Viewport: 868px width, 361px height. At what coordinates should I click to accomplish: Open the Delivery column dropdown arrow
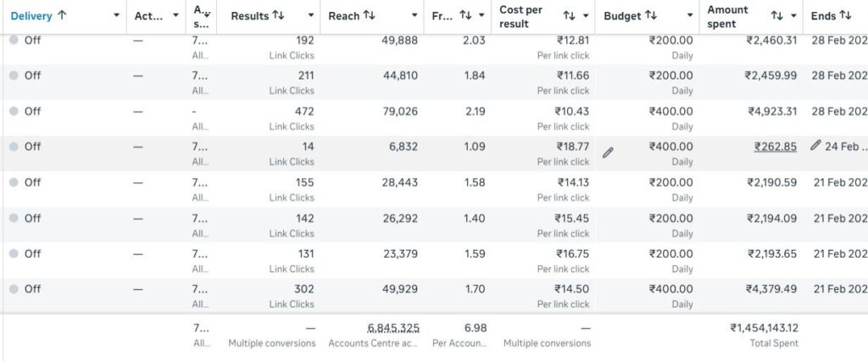[116, 15]
